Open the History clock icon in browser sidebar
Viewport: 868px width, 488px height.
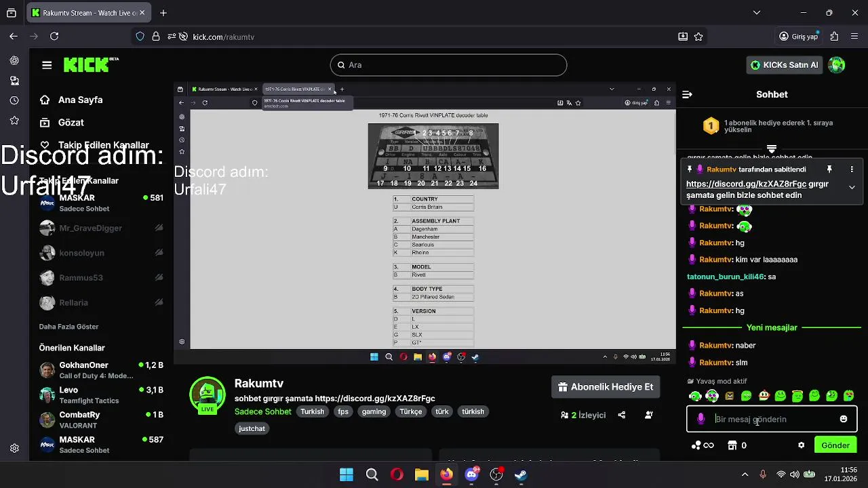(x=14, y=100)
